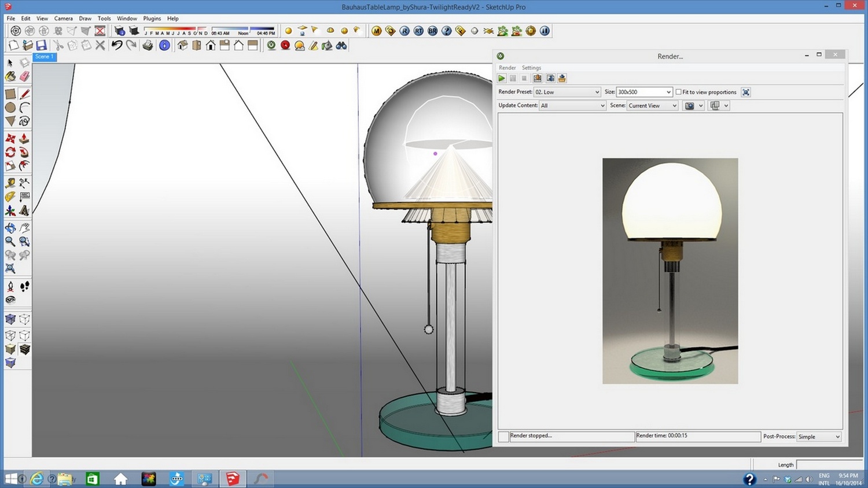The width and height of the screenshot is (868, 488).
Task: Open the Post-Process Simple dropdown
Action: 819,437
